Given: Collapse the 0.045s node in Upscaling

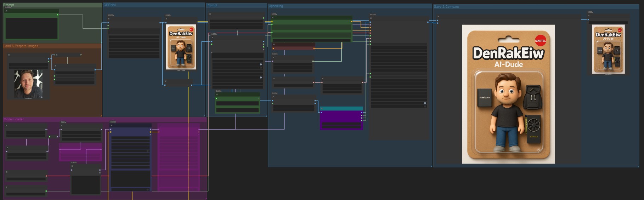Looking at the screenshot, I should click(x=273, y=96).
